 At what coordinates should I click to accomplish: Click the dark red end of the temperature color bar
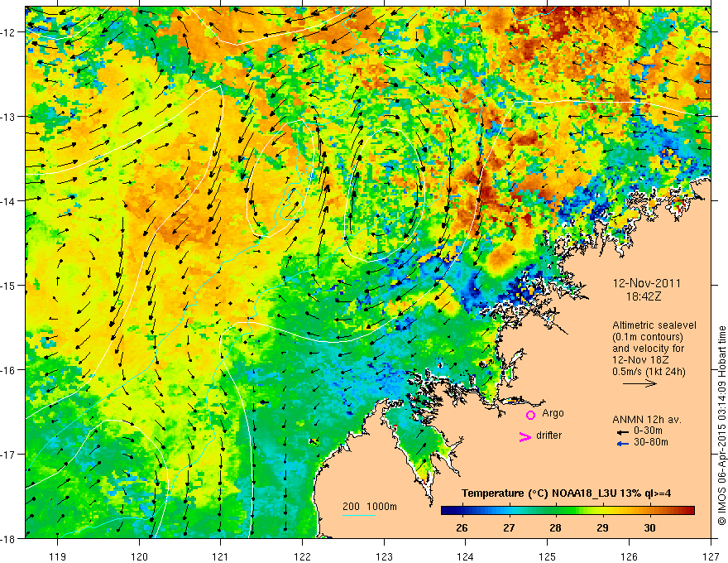click(689, 511)
